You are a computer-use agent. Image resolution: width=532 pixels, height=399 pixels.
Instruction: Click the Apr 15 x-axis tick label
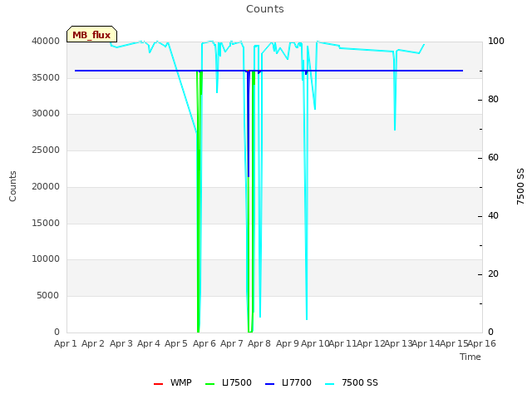[x=454, y=343]
